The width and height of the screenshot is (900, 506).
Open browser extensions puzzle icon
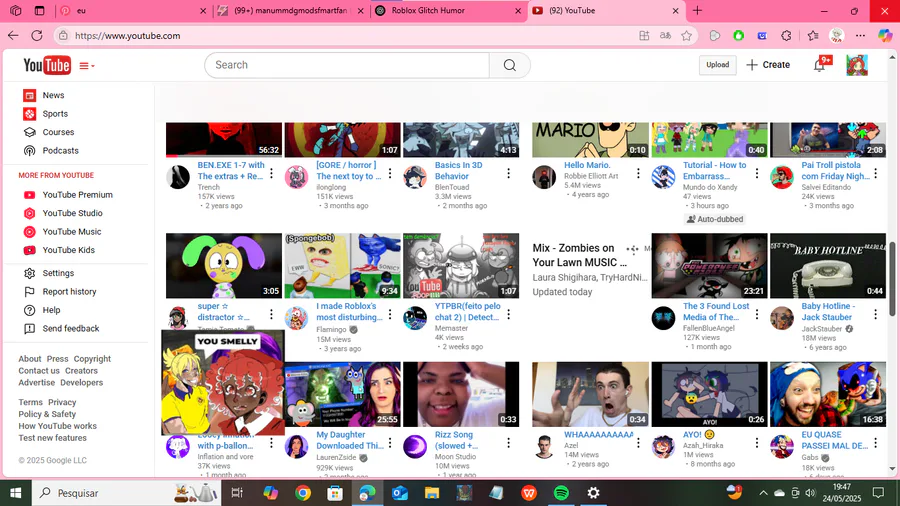786,36
